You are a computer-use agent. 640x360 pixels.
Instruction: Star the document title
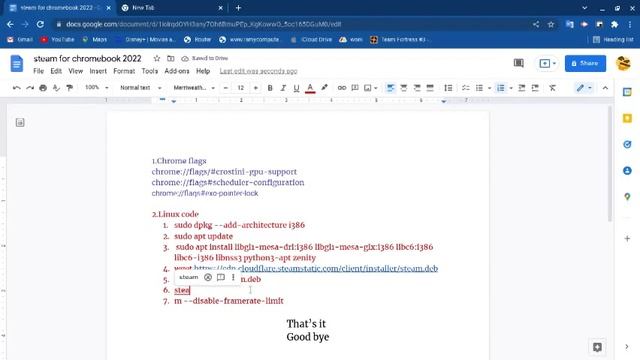[157, 58]
